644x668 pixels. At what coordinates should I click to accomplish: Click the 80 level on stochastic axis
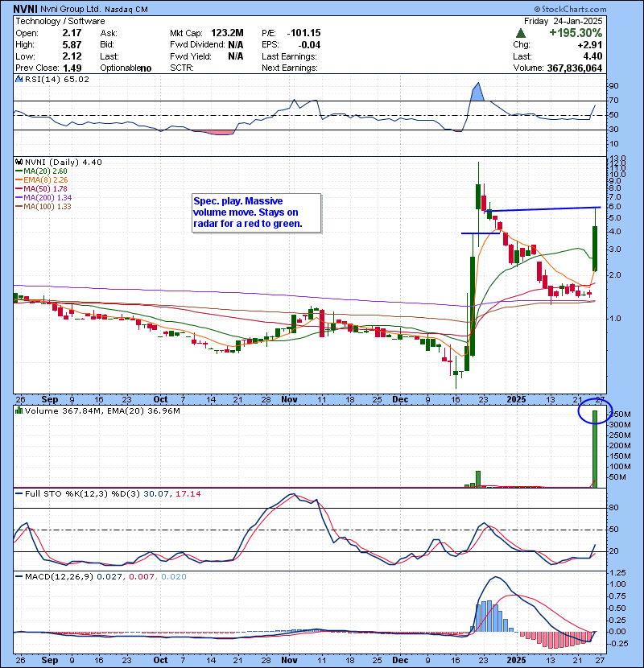point(613,508)
